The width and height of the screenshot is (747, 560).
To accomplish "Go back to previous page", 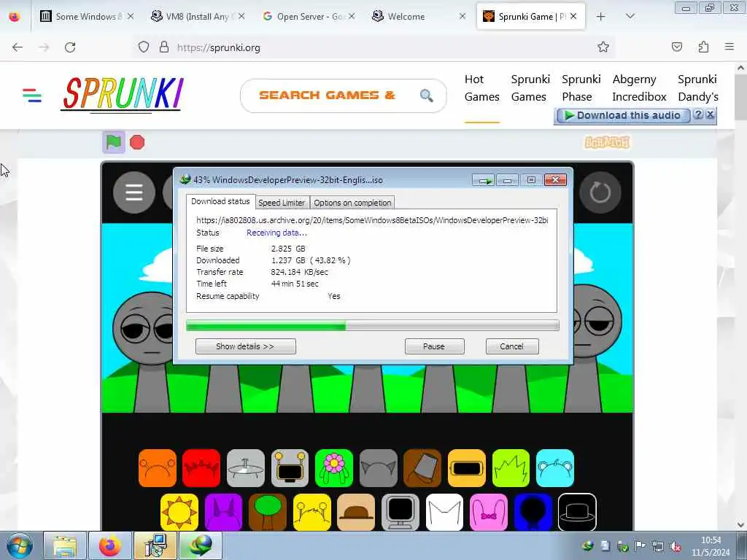I will 18,47.
